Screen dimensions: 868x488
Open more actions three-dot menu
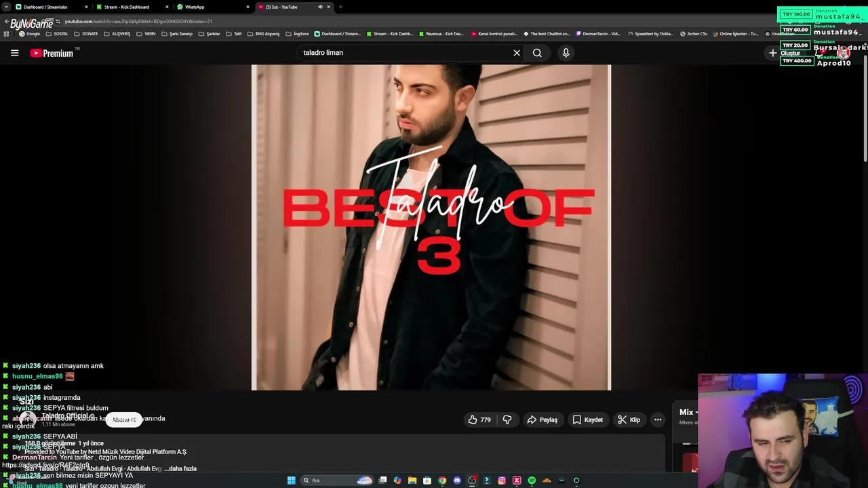tap(658, 420)
